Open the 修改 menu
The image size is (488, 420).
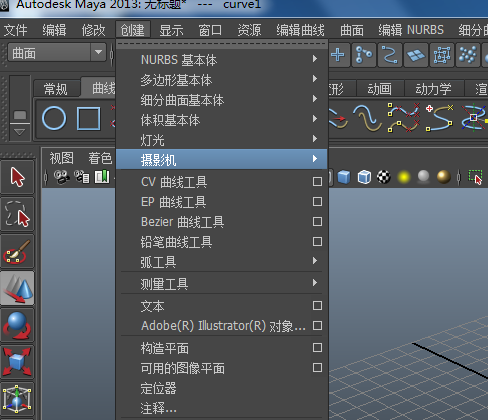pos(94,30)
